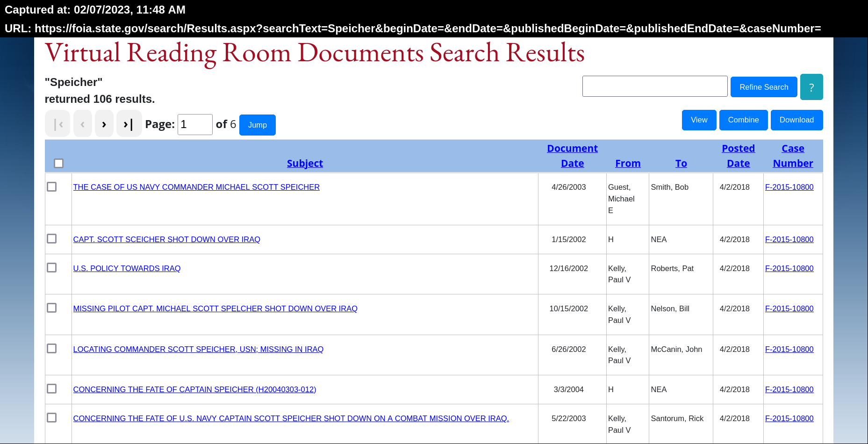Image resolution: width=868 pixels, height=444 pixels.
Task: Click the View button
Action: [x=699, y=120]
